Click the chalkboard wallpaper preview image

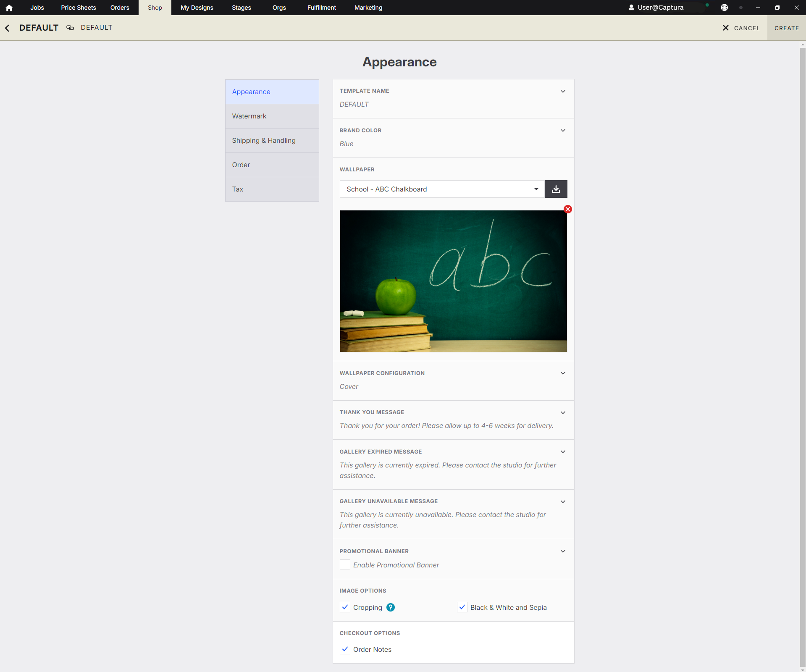click(453, 281)
